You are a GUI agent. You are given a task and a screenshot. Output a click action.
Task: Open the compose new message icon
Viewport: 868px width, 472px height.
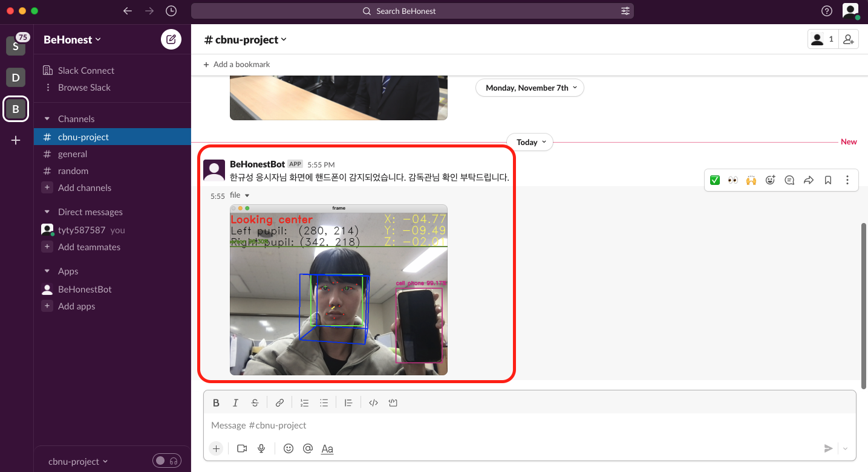coord(171,39)
